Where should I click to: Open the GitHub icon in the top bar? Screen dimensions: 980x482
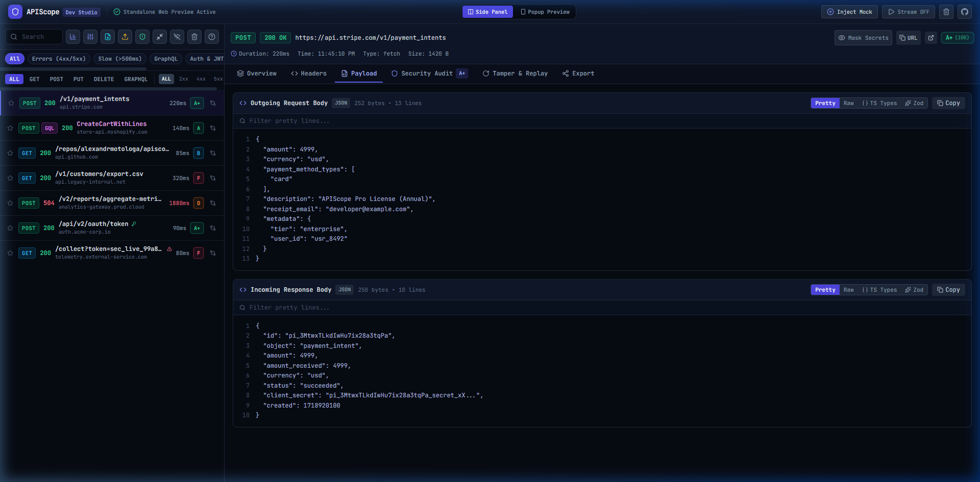965,12
